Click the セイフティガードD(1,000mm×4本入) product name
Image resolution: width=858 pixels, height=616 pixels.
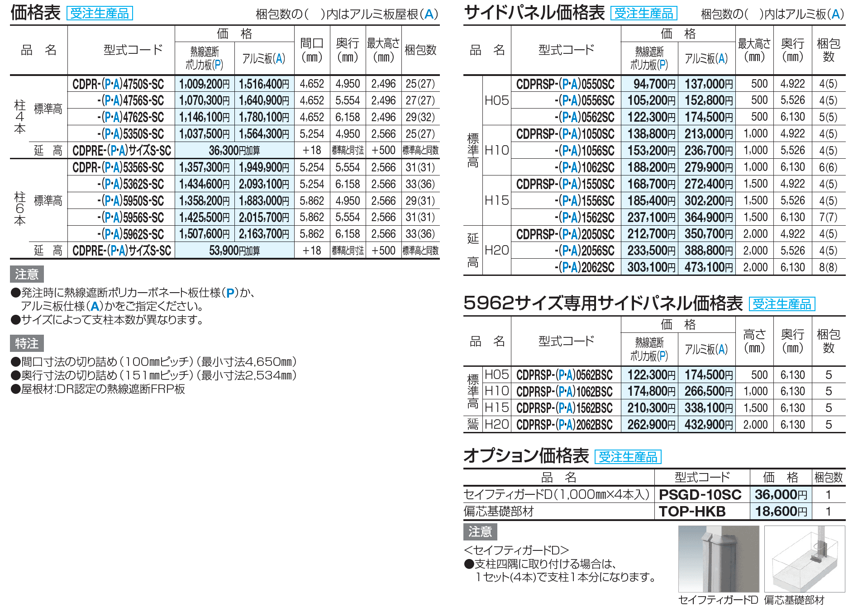[557, 495]
